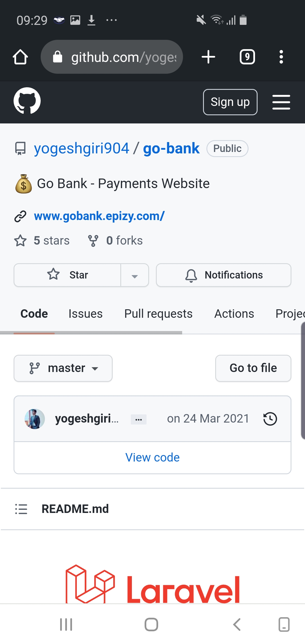Tap the View code link
Viewport: 305px width, 644px height.
click(152, 458)
